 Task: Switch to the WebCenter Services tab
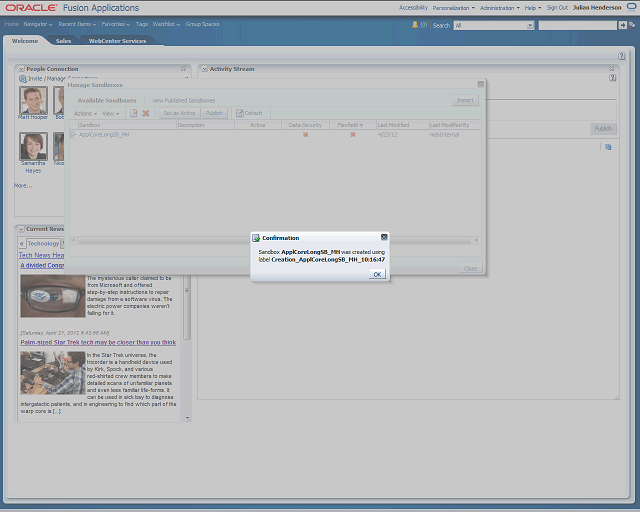[x=117, y=41]
